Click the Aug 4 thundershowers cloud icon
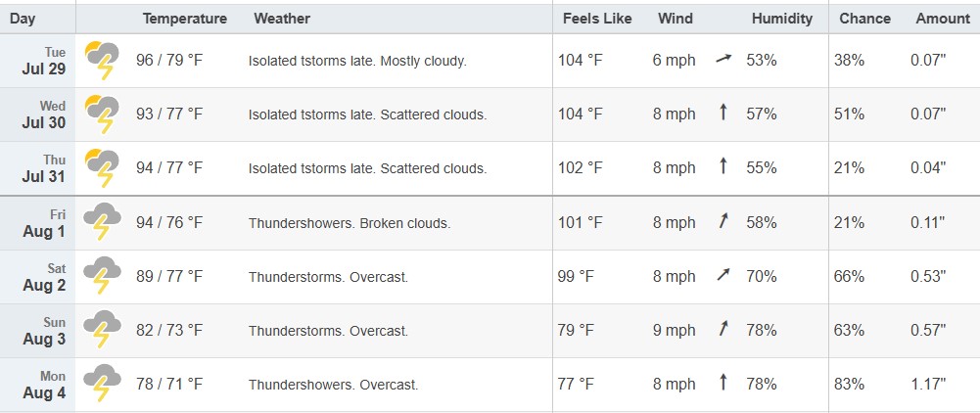This screenshot has height=413, width=980. pos(102,384)
